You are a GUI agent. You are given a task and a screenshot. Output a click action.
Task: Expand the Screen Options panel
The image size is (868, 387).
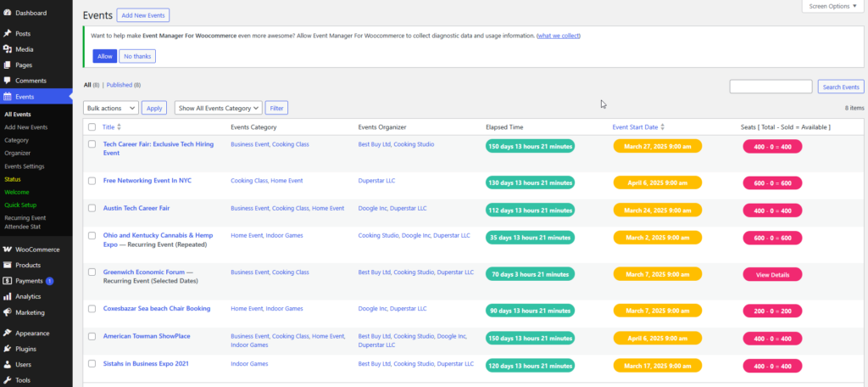[x=833, y=6]
